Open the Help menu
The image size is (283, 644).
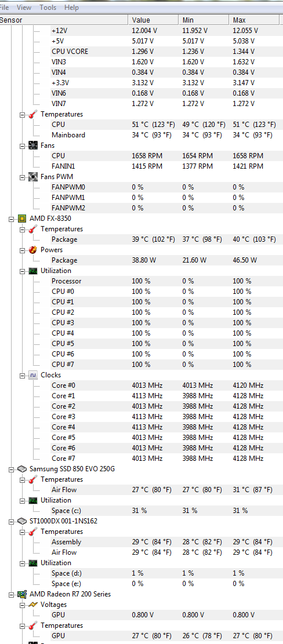tap(71, 8)
